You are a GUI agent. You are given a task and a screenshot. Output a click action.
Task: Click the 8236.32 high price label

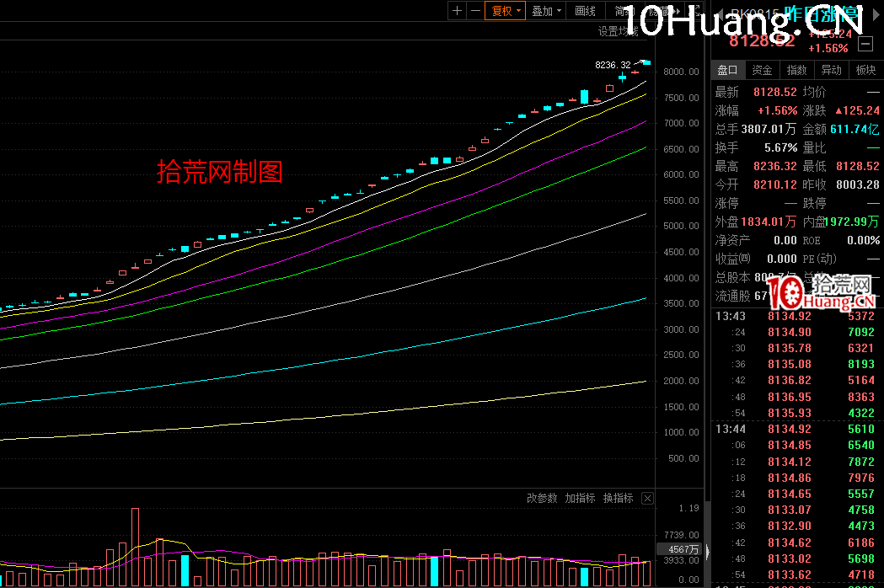click(x=613, y=65)
